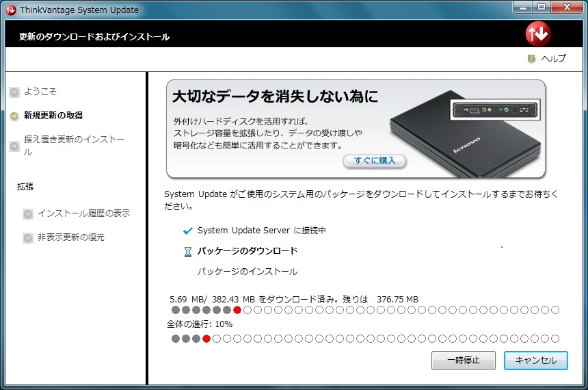Close the System Update window

tap(567, 8)
